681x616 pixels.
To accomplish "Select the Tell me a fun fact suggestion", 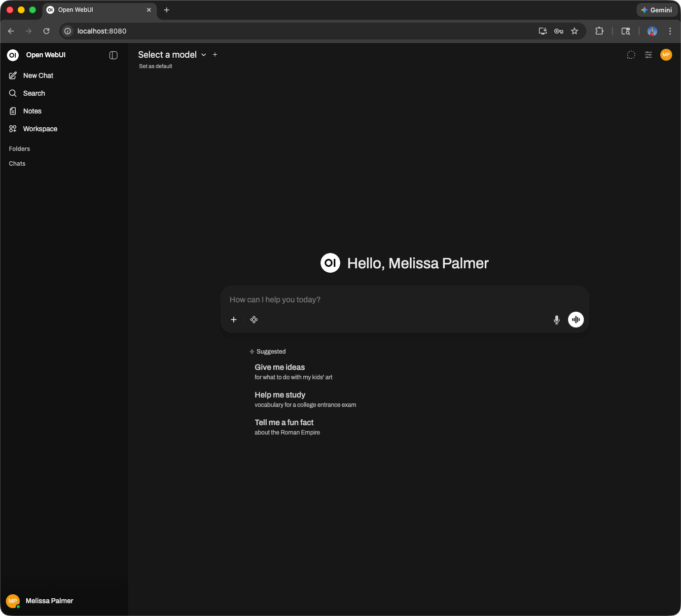I will point(284,423).
